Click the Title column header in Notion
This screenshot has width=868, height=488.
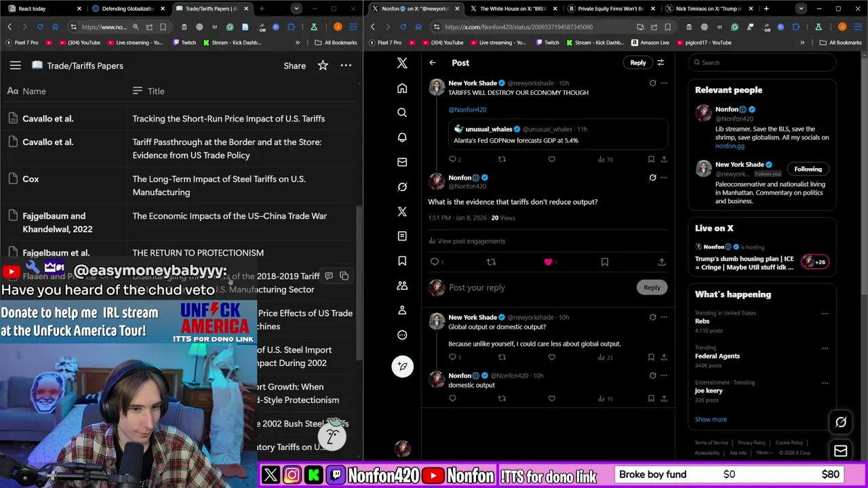pyautogui.click(x=156, y=91)
